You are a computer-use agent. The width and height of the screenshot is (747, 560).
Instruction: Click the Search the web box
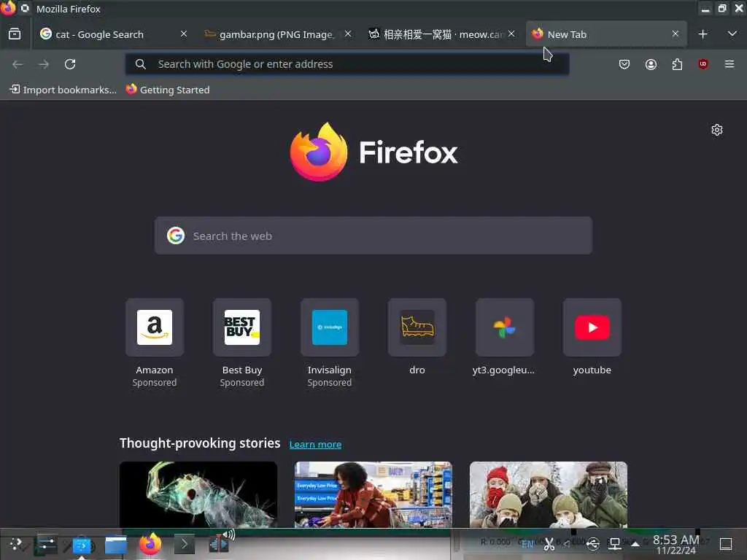373,236
